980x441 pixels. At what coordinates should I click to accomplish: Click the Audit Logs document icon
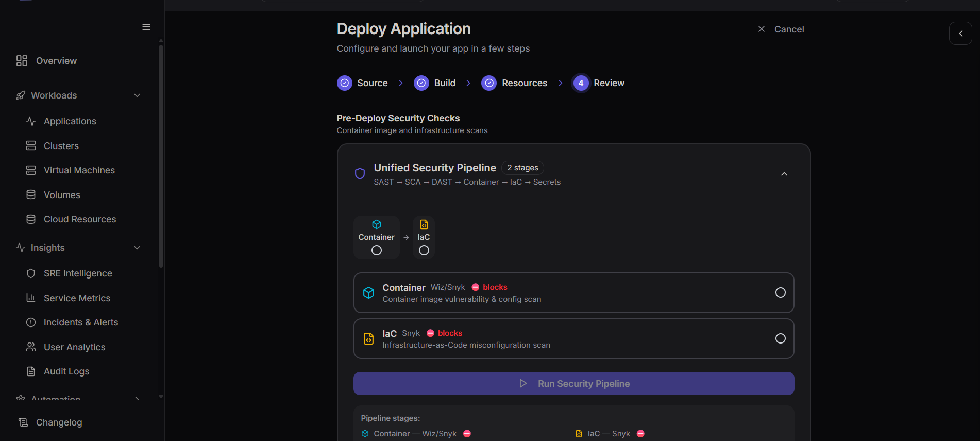(x=31, y=371)
